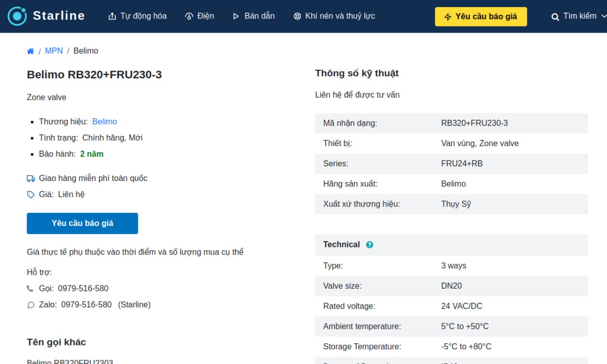Click the Starline brand name text
Screen dimensions: 607x364
59,16
